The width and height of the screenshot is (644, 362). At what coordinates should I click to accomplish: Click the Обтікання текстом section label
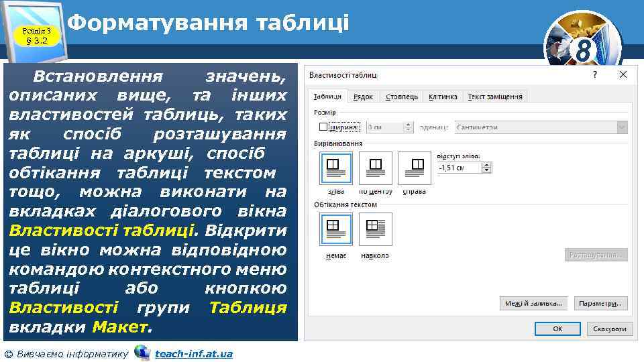point(345,204)
